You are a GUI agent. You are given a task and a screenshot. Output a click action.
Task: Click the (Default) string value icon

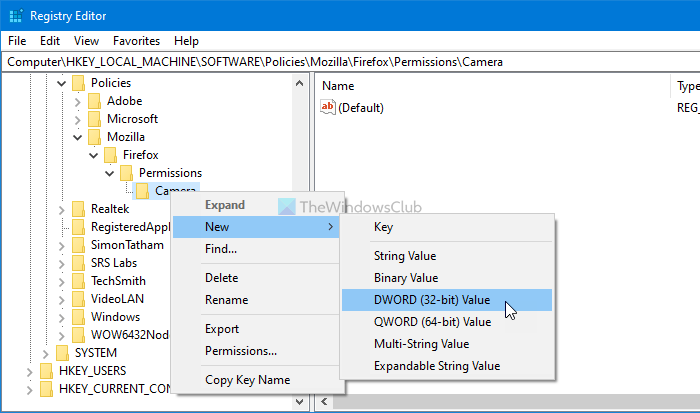328,107
